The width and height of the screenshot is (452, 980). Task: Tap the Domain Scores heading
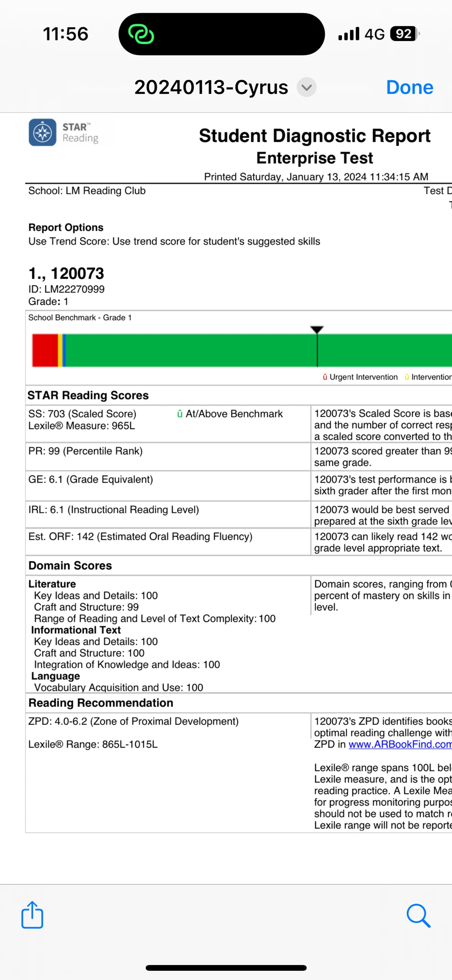(x=70, y=566)
